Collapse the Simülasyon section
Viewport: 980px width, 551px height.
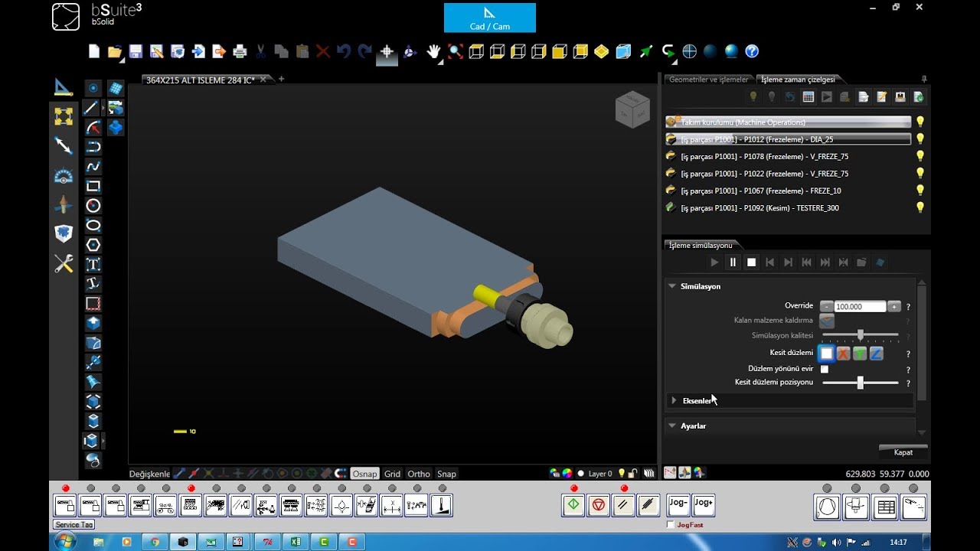point(672,286)
